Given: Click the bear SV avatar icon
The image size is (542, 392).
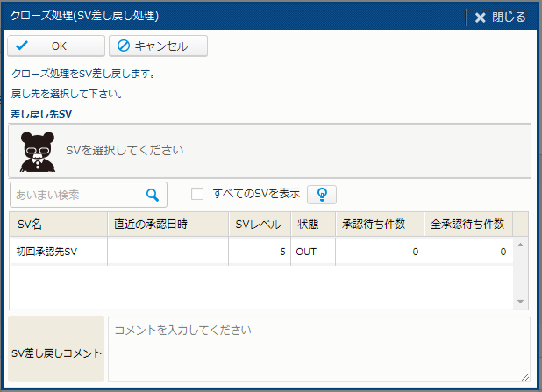Looking at the screenshot, I should 38,151.
